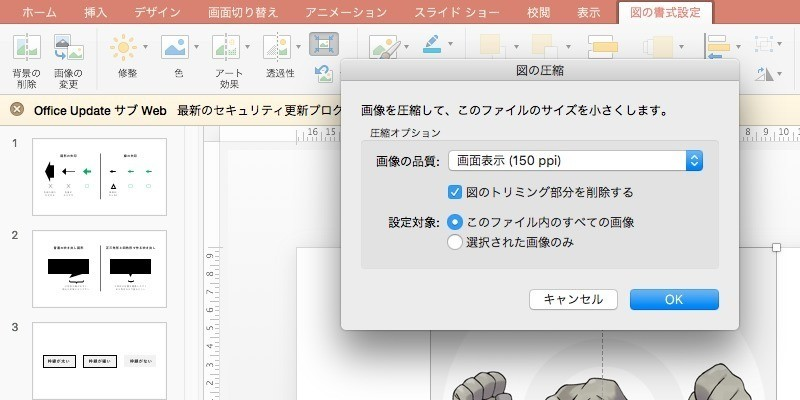Select slide 3 thumbnail
This screenshot has width=800, height=400.
[x=99, y=361]
